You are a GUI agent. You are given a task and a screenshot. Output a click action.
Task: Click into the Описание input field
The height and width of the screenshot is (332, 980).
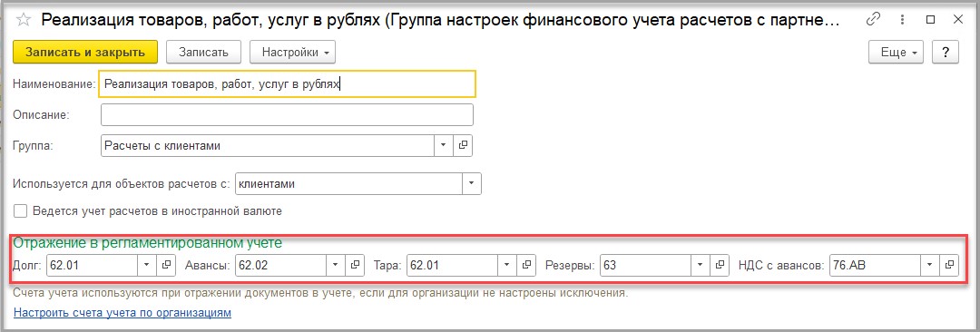tap(287, 115)
